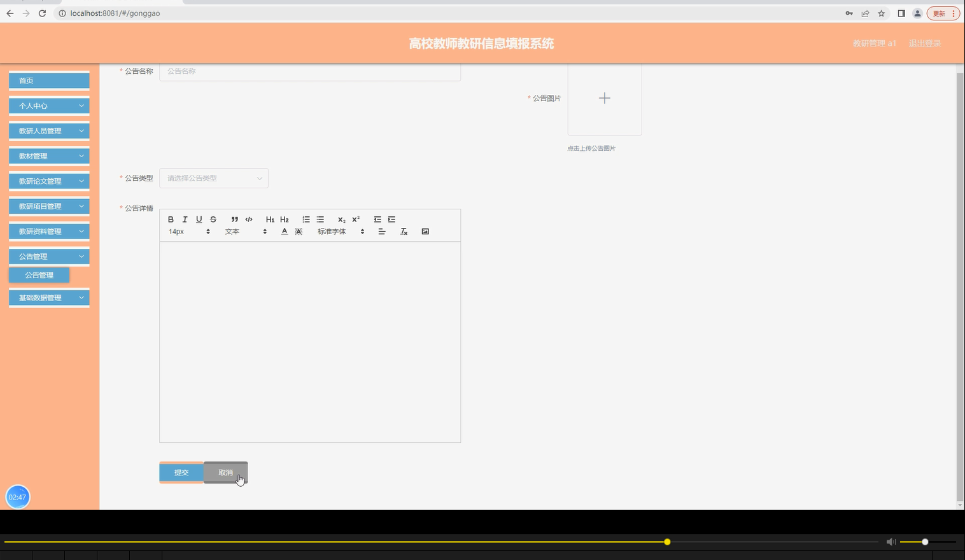Insert a blockquote in editor
The height and width of the screenshot is (560, 965).
(235, 220)
